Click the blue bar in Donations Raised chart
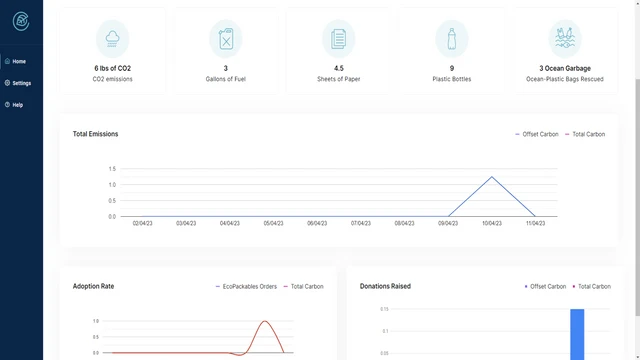Viewport: 640px width, 360px height. [577, 334]
